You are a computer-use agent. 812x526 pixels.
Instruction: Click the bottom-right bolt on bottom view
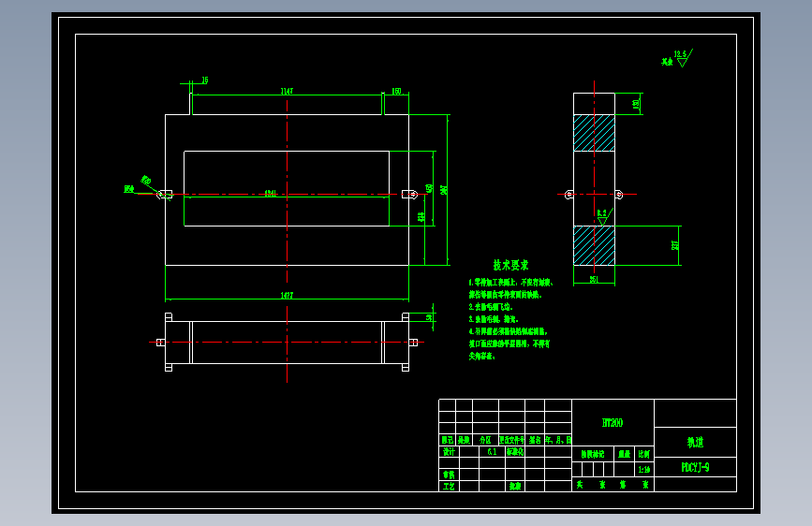pyautogui.click(x=406, y=367)
